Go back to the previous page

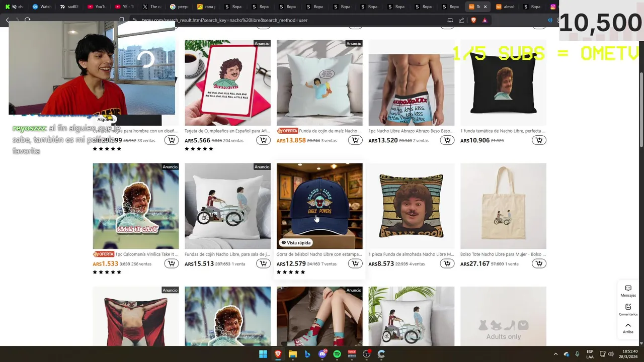7,20
